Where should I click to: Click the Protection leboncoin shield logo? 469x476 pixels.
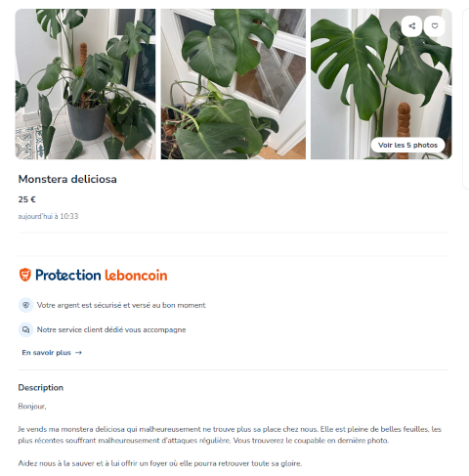25,275
